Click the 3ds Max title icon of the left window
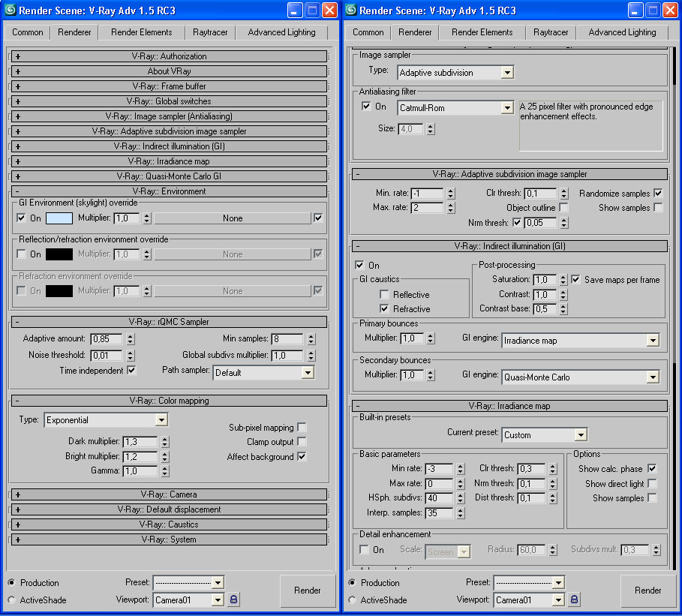Screen dimensions: 682x616 click(x=10, y=10)
